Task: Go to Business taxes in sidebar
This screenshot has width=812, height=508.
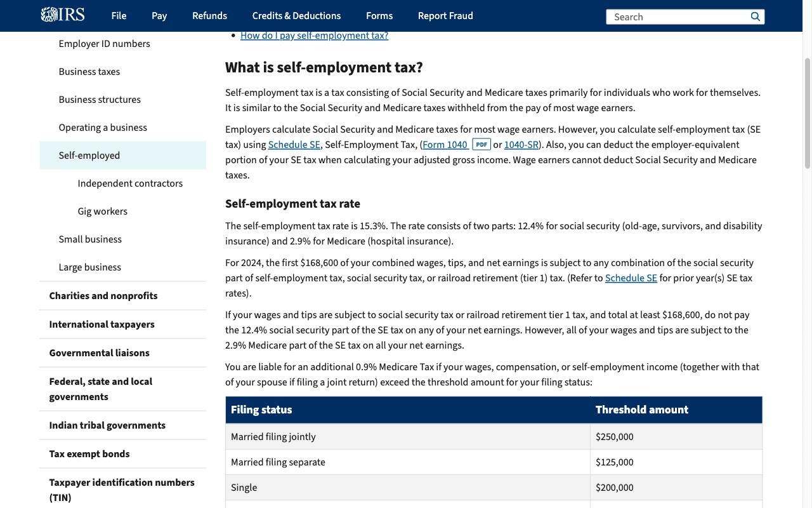Action: 122,72
